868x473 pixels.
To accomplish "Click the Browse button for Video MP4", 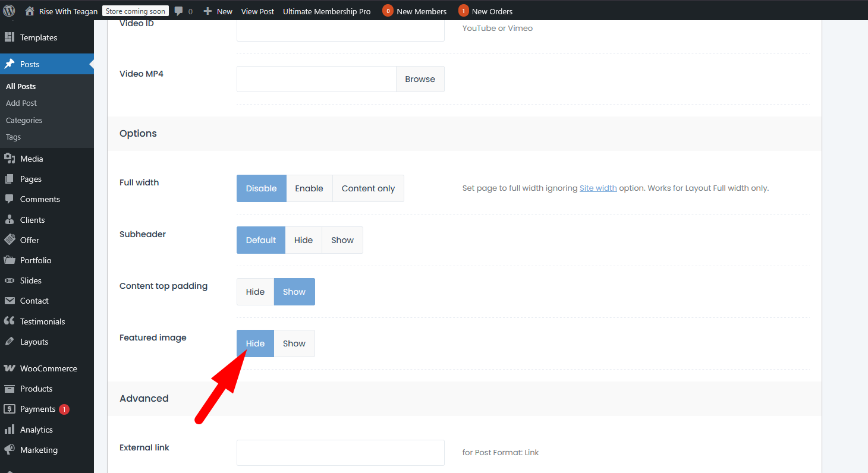I will point(420,79).
